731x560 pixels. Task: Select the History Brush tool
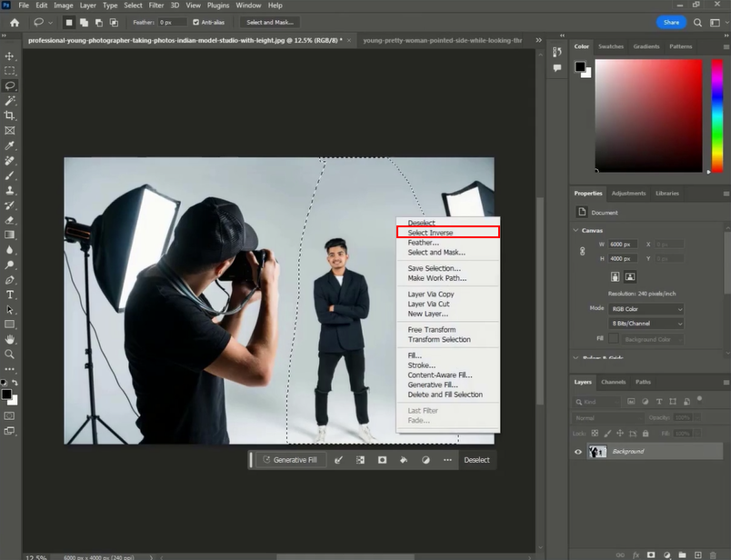[x=9, y=205]
